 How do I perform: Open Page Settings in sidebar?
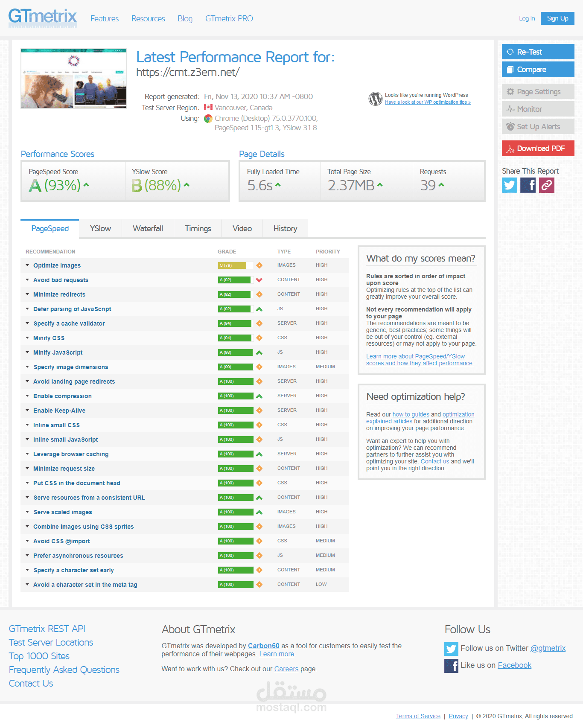538,91
